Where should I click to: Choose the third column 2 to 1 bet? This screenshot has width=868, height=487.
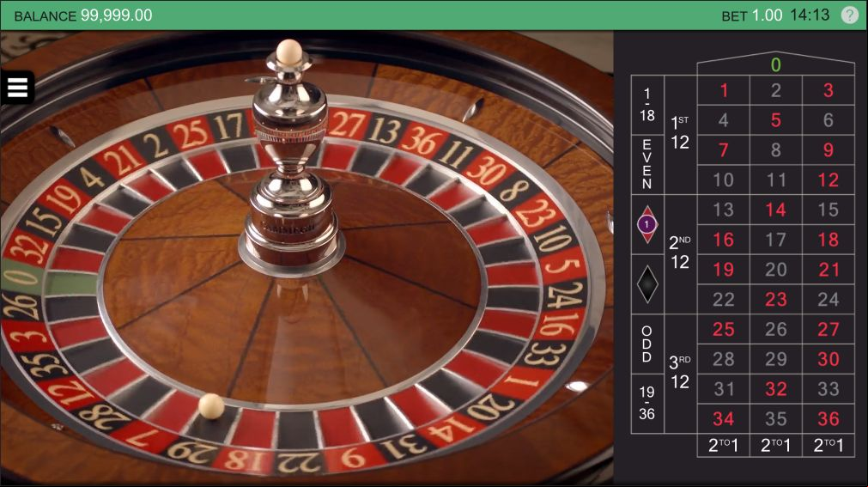coord(829,445)
